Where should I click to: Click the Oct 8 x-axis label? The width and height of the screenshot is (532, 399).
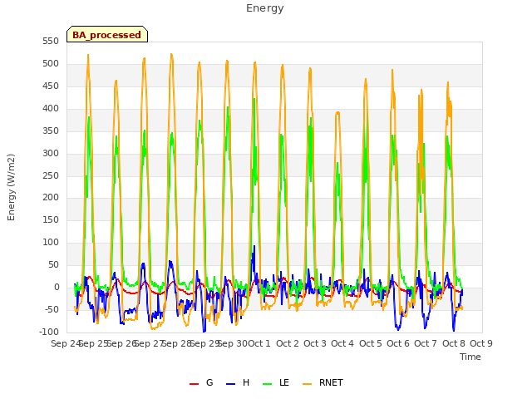[x=454, y=343]
